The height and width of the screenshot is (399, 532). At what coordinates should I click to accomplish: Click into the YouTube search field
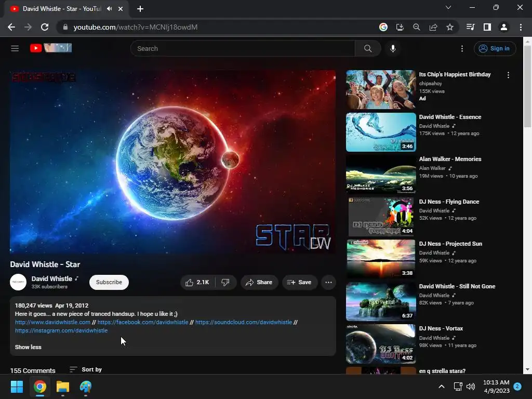point(243,48)
